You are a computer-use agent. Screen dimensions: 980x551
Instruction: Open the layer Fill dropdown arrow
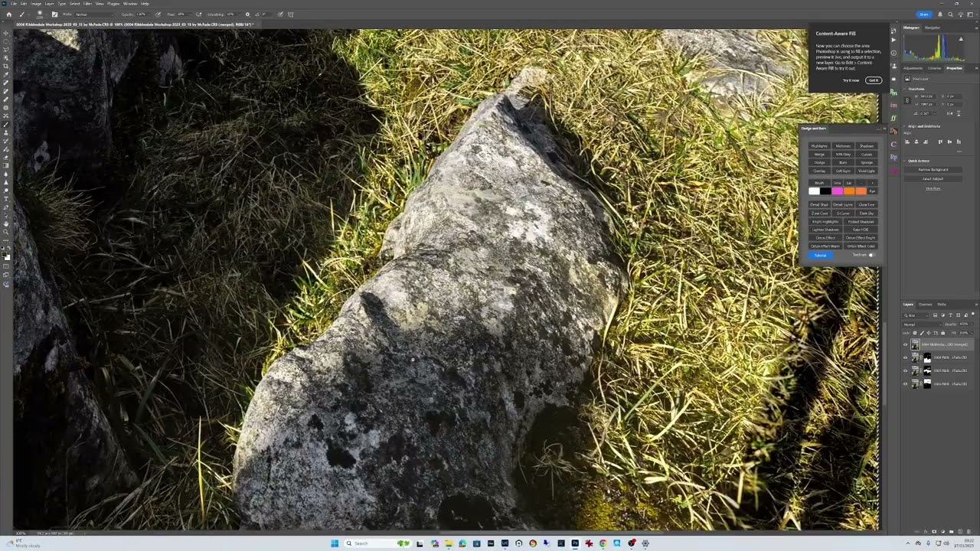coord(972,333)
